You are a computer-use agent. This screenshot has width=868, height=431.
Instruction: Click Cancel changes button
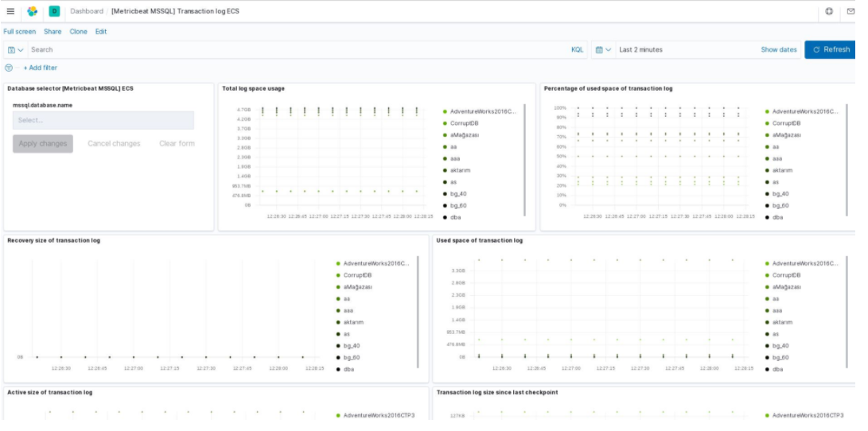[114, 144]
